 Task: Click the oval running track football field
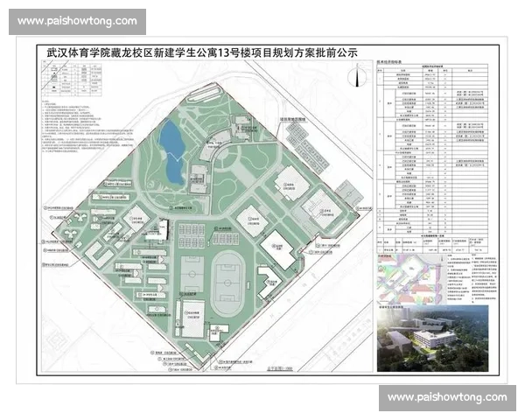click(x=228, y=283)
